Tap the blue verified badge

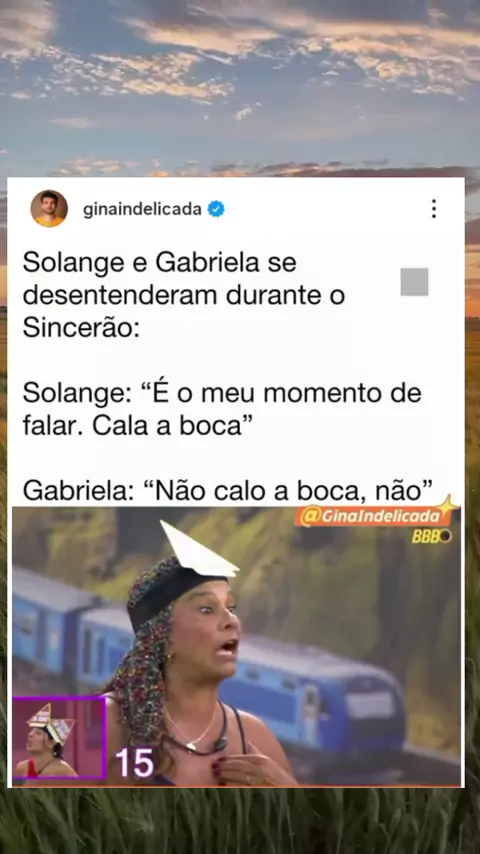tap(216, 209)
